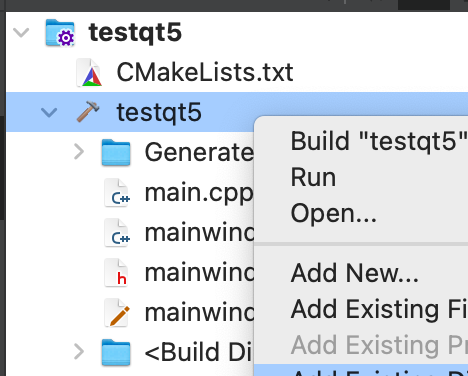Click the Generated folder icon
Image resolution: width=468 pixels, height=376 pixels.
pyautogui.click(x=116, y=153)
